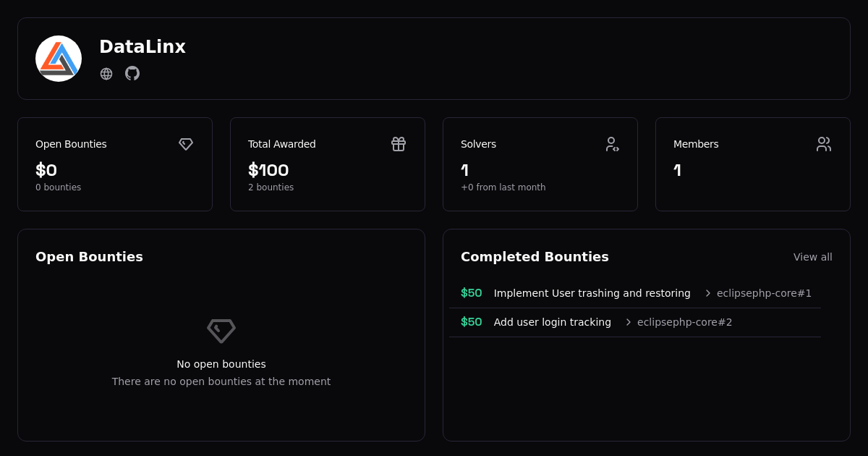Click the Solvers person-code icon
The height and width of the screenshot is (456, 868).
click(612, 144)
